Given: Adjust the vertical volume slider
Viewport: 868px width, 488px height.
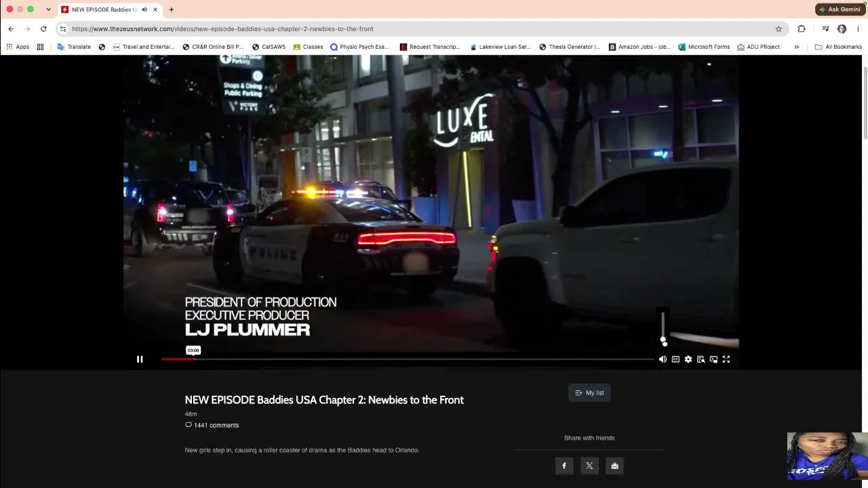Looking at the screenshot, I should [663, 327].
